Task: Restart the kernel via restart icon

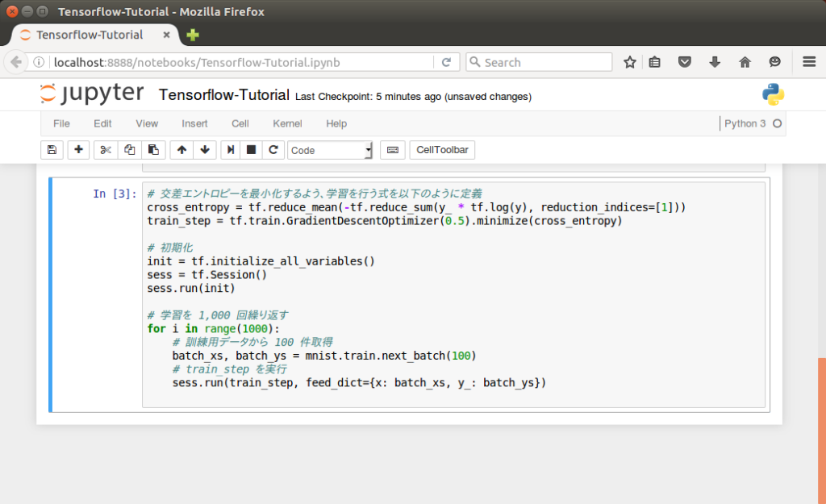Action: point(273,149)
